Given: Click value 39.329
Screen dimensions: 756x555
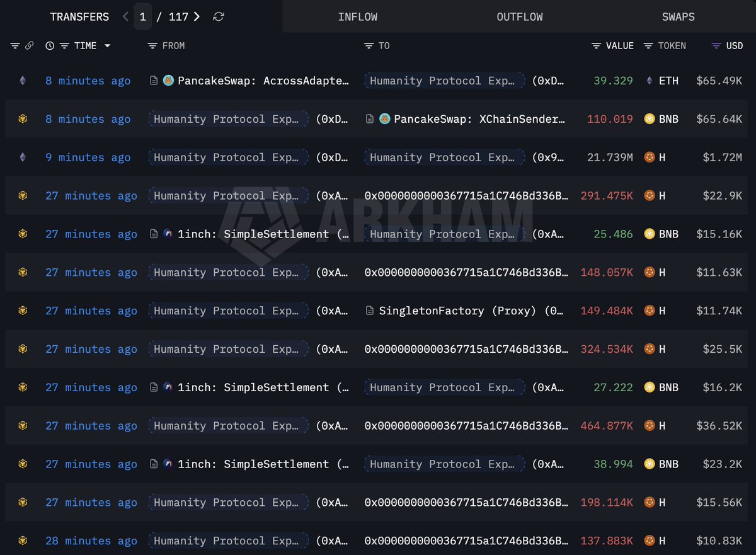Looking at the screenshot, I should click(x=613, y=81).
